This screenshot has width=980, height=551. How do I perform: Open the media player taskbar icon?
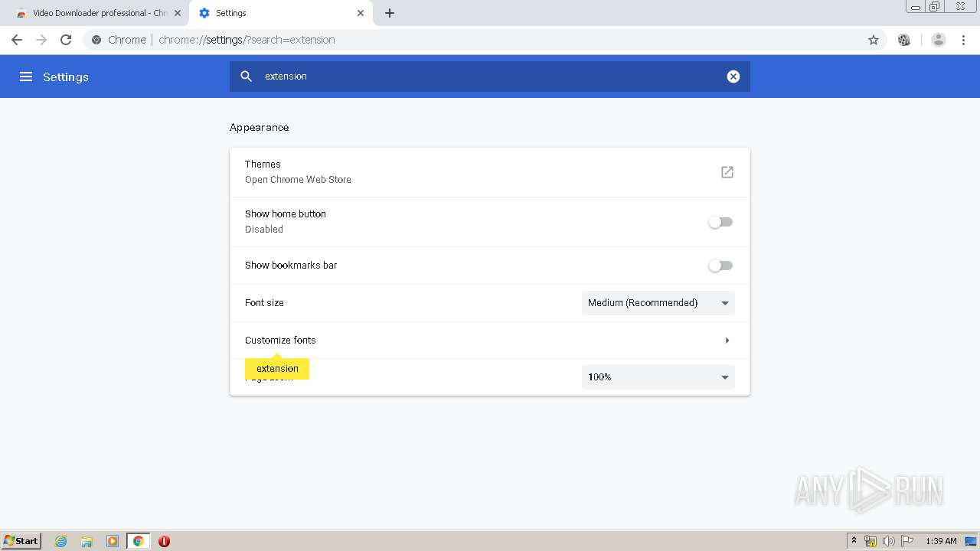point(113,541)
